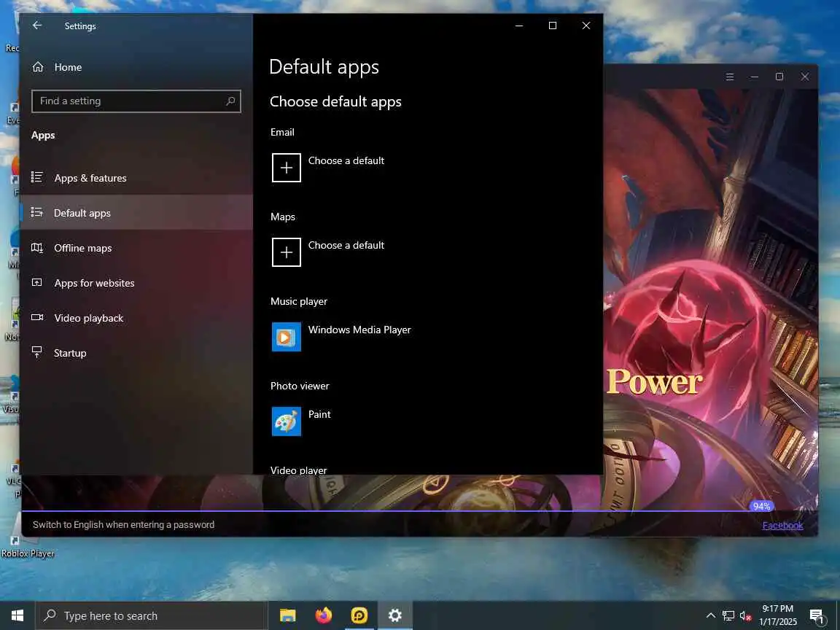
Task: Open Apps & features page
Action: click(x=136, y=178)
